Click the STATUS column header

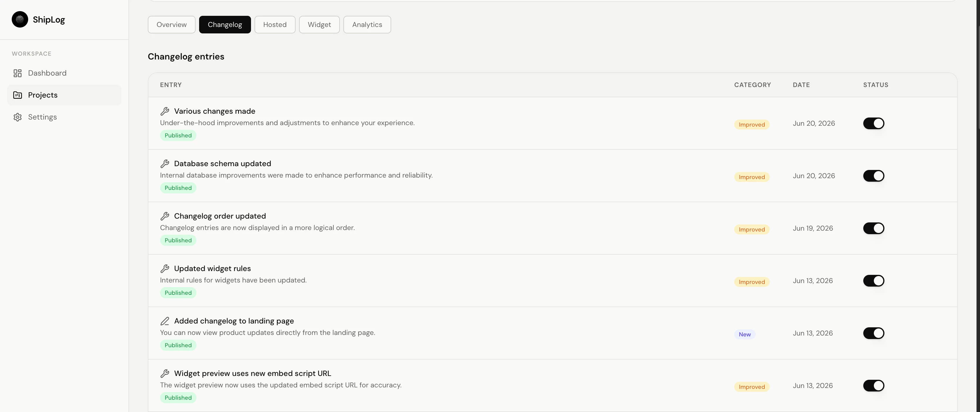(875, 85)
